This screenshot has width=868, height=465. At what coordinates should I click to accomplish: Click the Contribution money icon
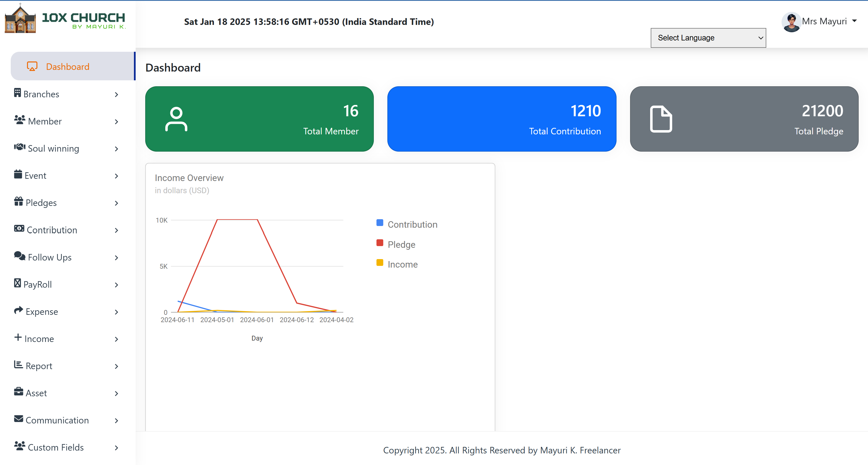pyautogui.click(x=19, y=229)
